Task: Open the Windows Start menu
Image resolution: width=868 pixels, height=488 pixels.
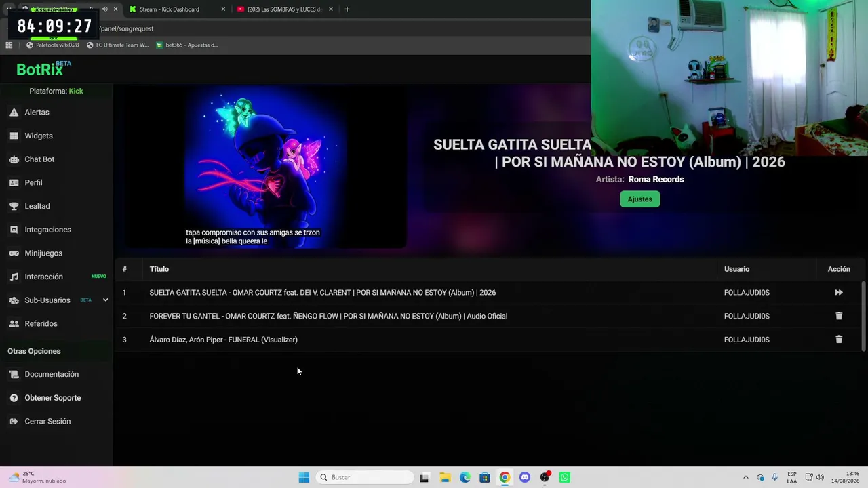Action: click(x=304, y=477)
